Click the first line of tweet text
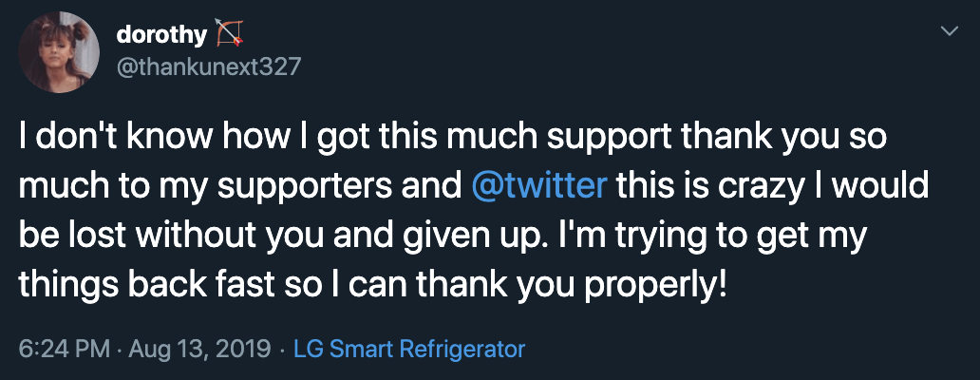Image resolution: width=980 pixels, height=380 pixels. (453, 138)
